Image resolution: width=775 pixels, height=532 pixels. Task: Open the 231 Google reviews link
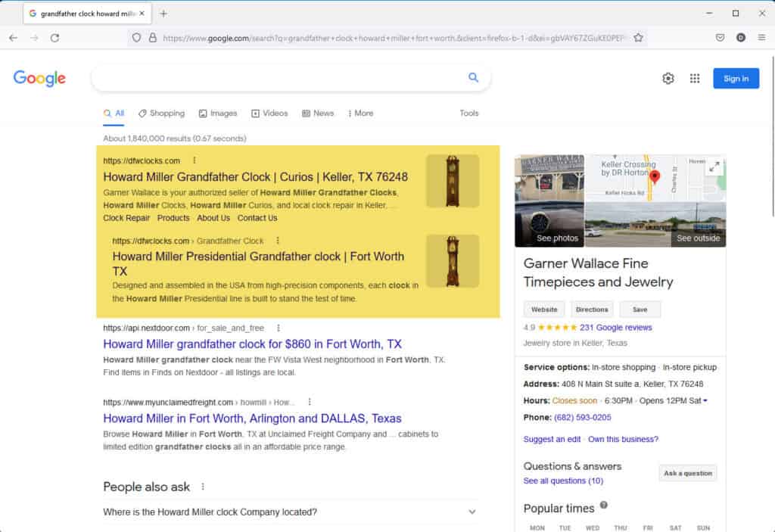[x=616, y=328]
